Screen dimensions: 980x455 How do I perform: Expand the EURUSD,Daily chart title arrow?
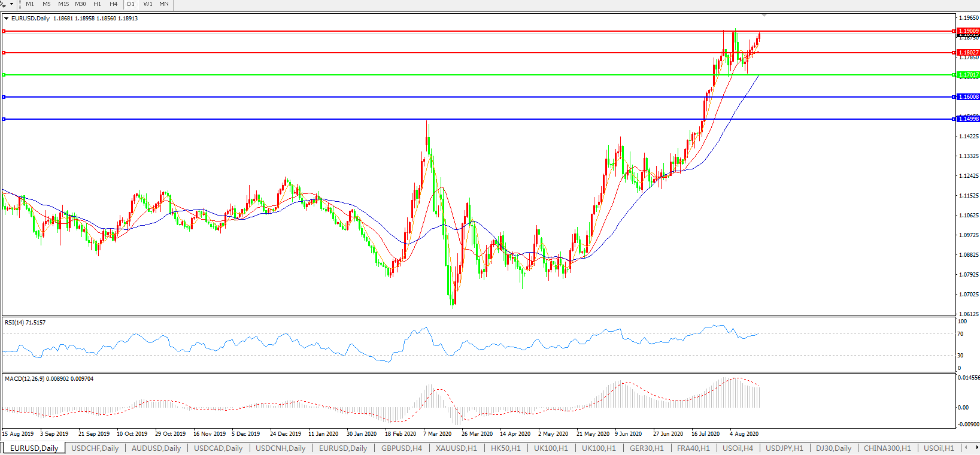pyautogui.click(x=6, y=19)
